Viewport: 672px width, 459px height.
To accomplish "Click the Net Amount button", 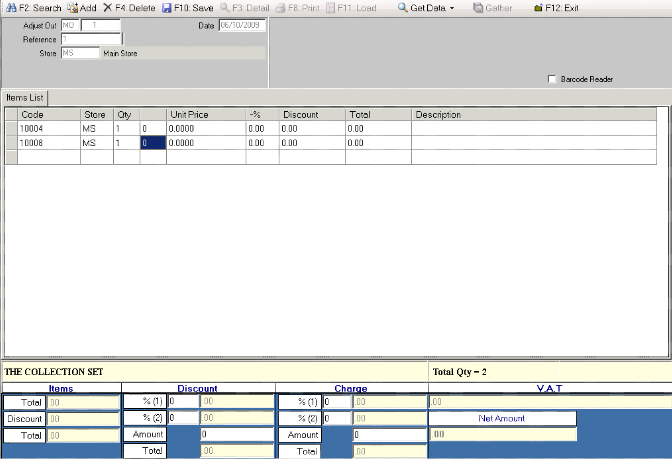I will pyautogui.click(x=502, y=418).
